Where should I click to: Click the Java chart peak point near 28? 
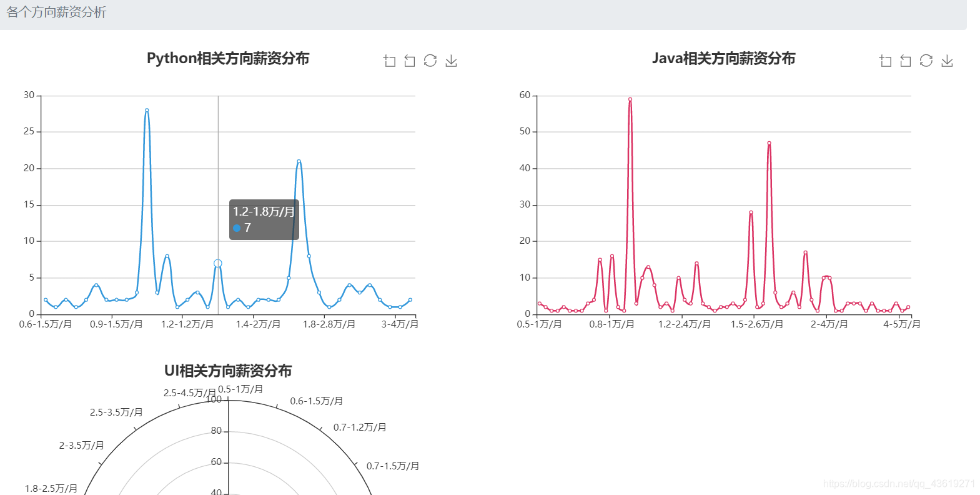click(751, 212)
